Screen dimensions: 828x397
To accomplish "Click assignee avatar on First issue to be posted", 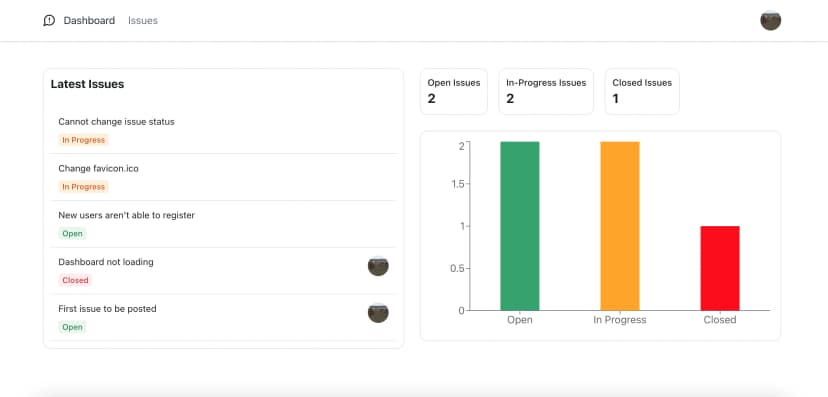I will [378, 313].
